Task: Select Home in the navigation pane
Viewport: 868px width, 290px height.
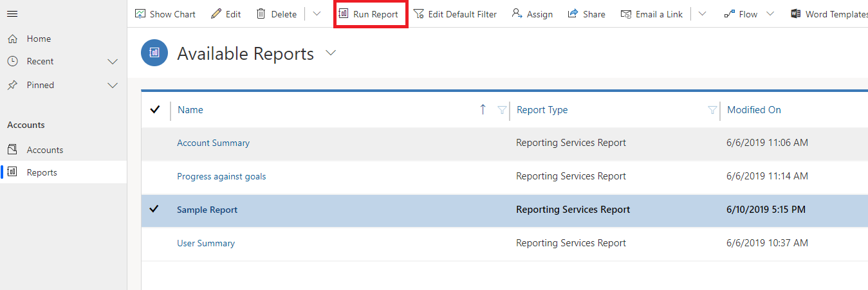Action: point(38,39)
